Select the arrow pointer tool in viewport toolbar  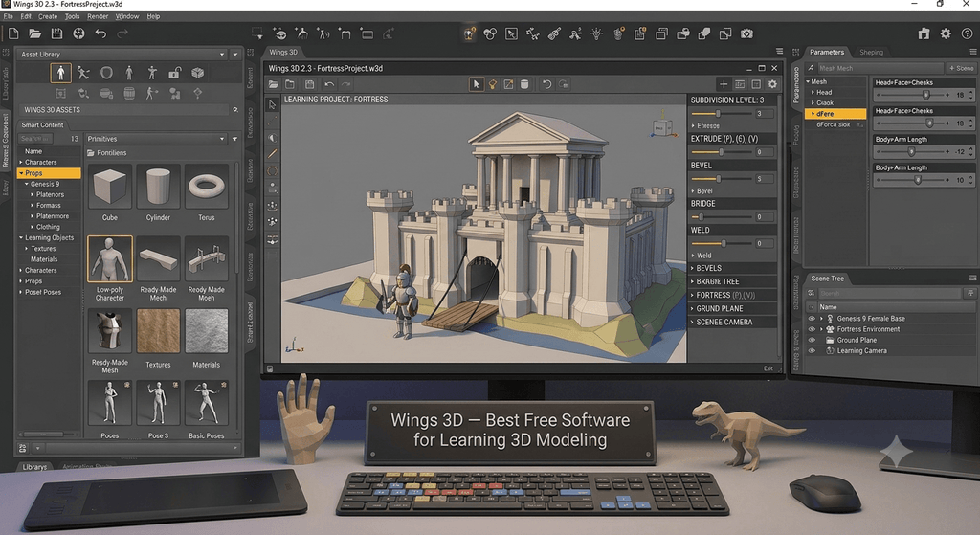[477, 84]
